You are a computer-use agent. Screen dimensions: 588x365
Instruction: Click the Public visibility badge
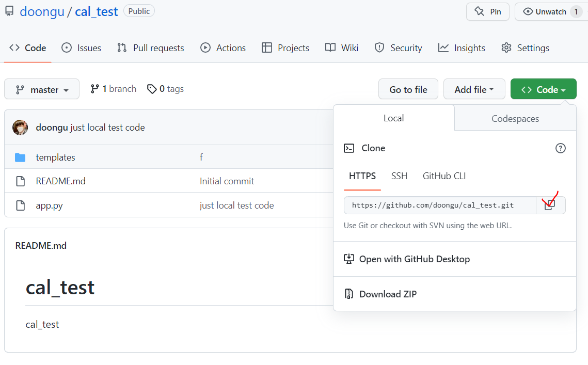(139, 11)
